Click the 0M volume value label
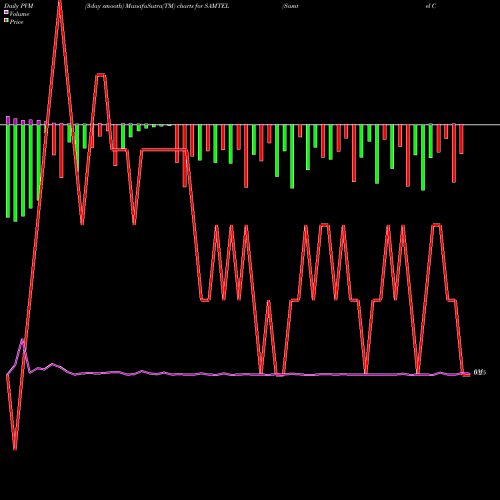The width and height of the screenshot is (500, 500). click(x=480, y=372)
